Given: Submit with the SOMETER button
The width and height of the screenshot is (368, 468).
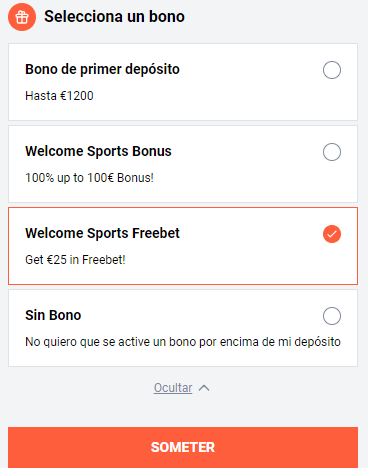Looking at the screenshot, I should pos(183,447).
